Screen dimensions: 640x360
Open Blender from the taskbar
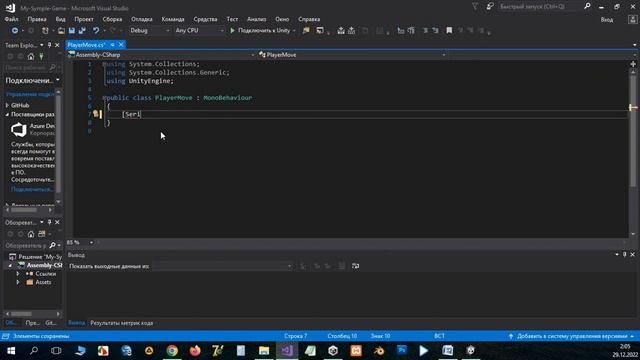tap(379, 351)
